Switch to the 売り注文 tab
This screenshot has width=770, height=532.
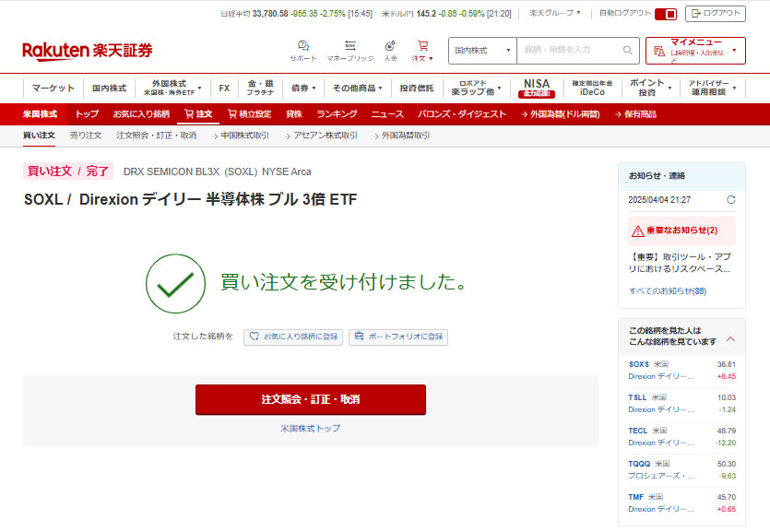[x=86, y=136]
